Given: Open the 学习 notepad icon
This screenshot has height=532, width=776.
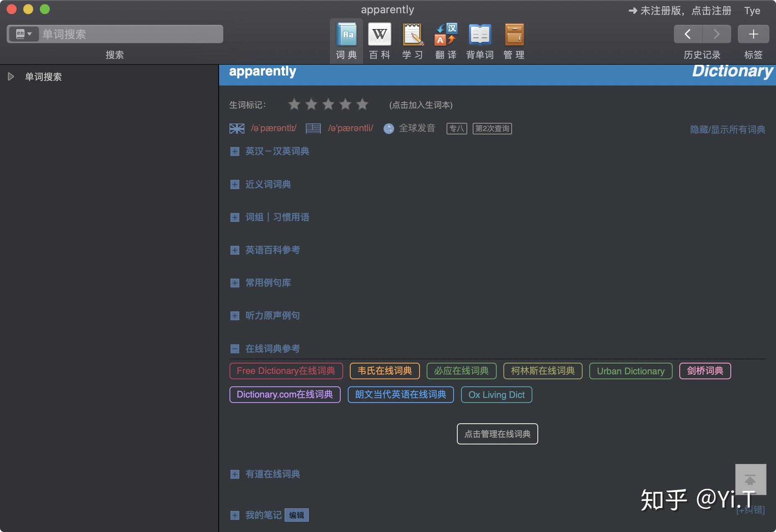Looking at the screenshot, I should (413, 34).
